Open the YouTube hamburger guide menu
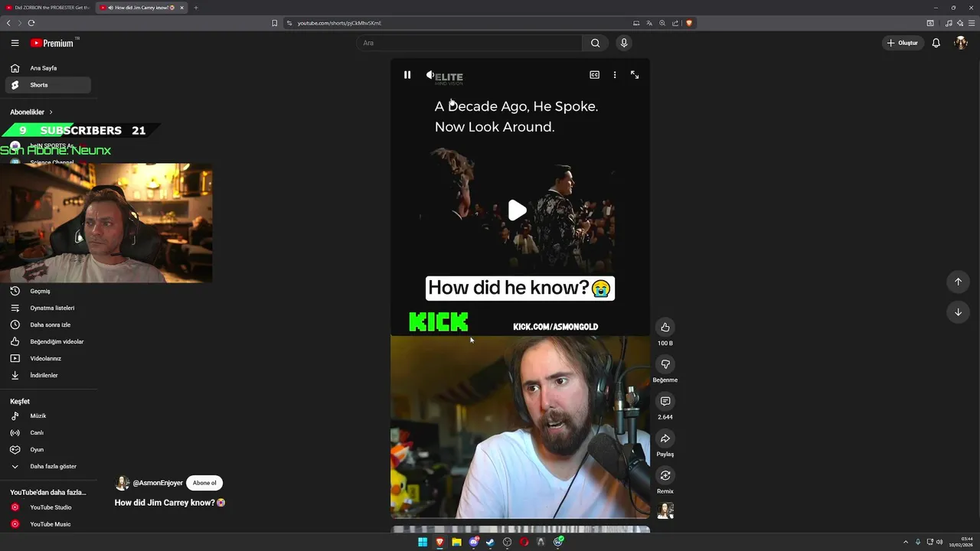The image size is (980, 551). tap(15, 43)
